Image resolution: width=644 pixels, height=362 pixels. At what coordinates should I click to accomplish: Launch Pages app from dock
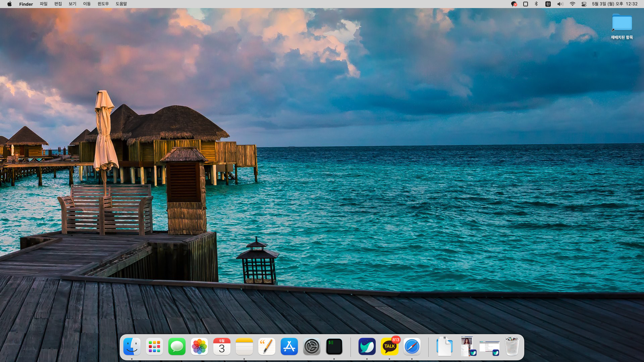(267, 347)
